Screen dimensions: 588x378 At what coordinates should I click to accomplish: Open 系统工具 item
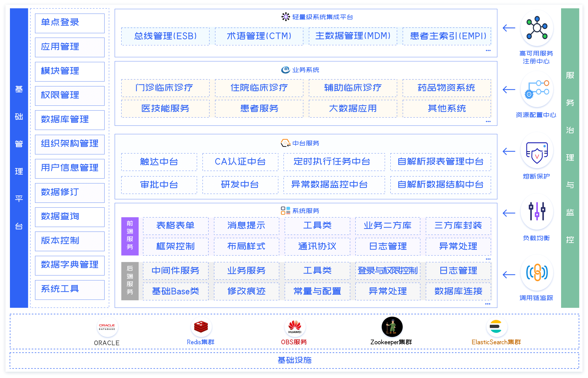click(x=70, y=290)
